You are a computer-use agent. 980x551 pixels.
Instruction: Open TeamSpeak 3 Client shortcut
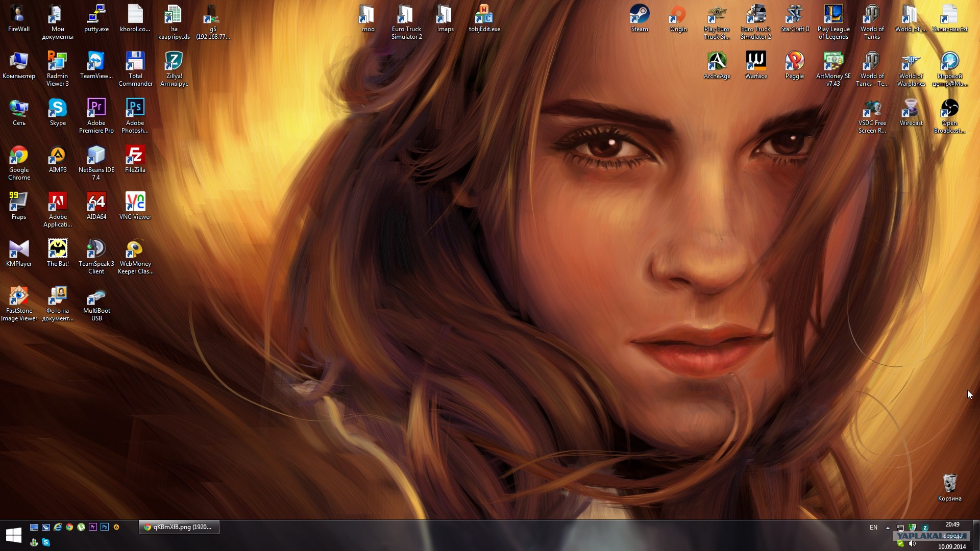(x=96, y=257)
